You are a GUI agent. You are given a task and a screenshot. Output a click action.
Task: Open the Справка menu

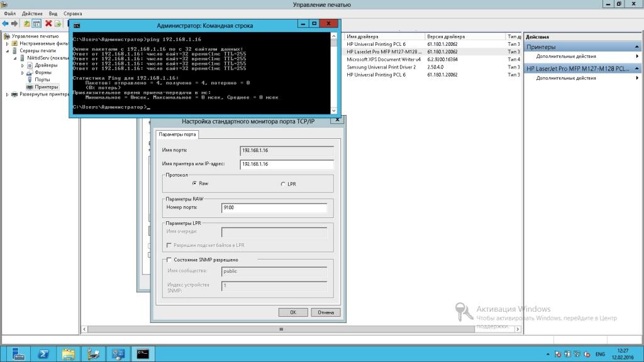[72, 13]
